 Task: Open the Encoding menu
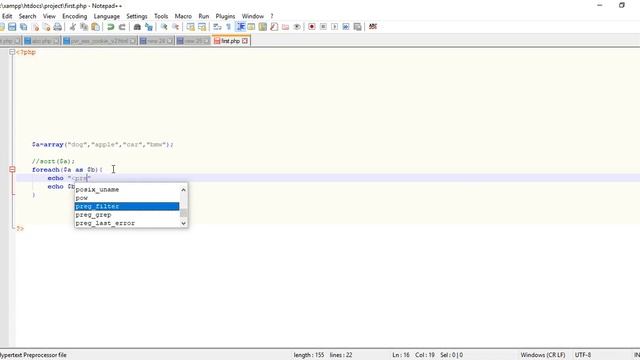point(74,16)
